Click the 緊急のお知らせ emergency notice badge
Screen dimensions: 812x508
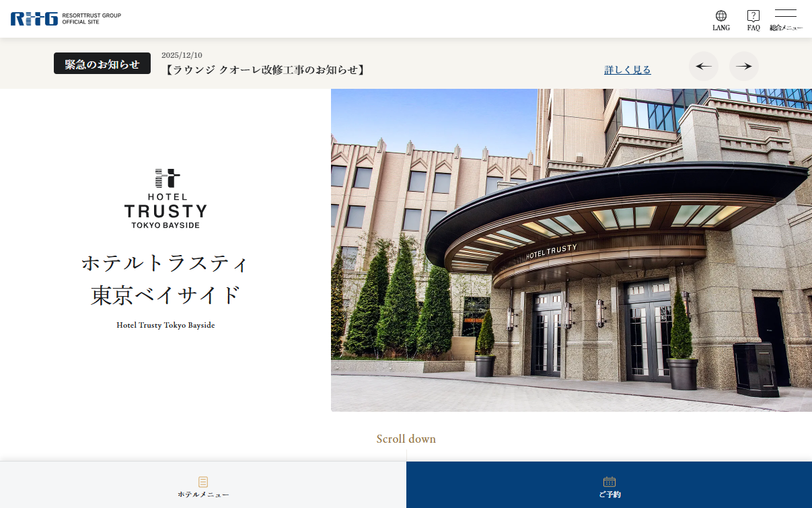pos(102,63)
